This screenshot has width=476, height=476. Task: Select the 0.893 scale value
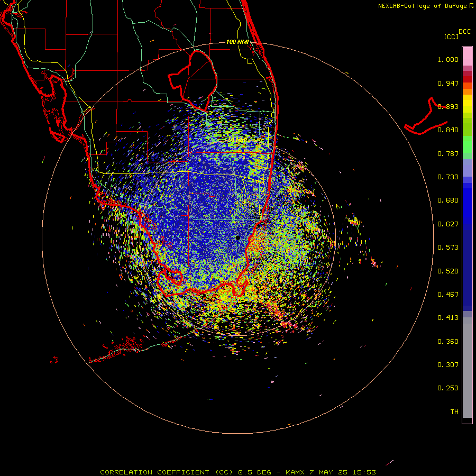pyautogui.click(x=448, y=106)
